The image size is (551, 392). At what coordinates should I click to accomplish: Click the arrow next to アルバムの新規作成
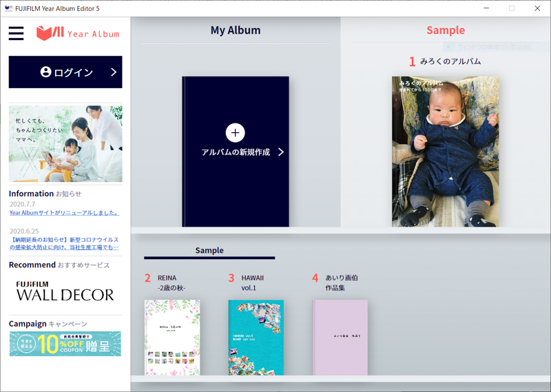pos(281,152)
